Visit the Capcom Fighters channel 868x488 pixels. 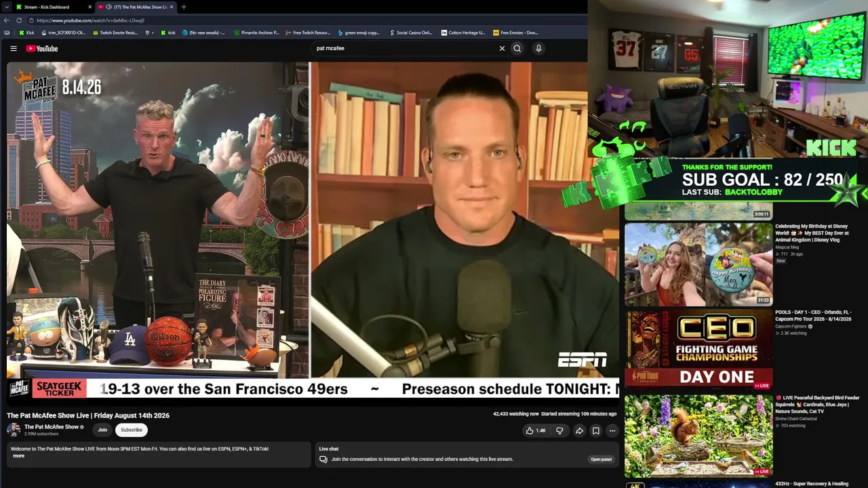pos(793,326)
